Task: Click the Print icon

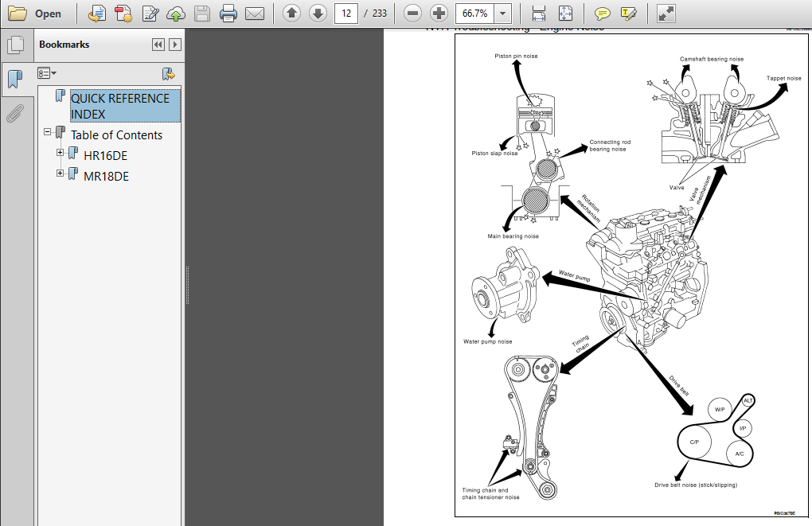Action: (x=228, y=14)
